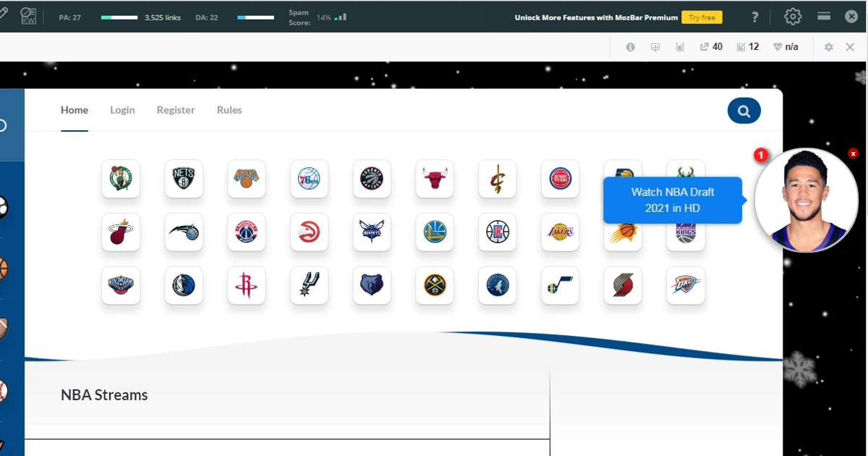This screenshot has width=868, height=456.
Task: Open the Rules page
Action: tap(229, 109)
